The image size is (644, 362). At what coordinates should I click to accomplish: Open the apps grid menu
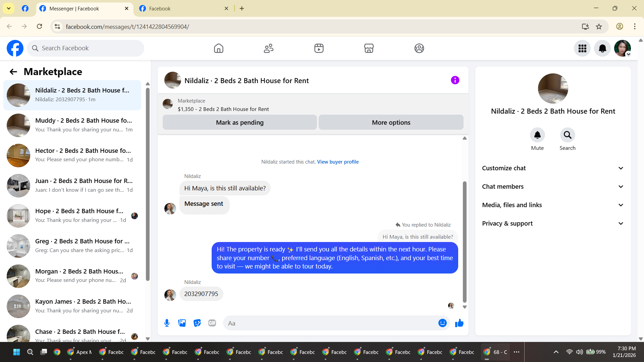[582, 48]
